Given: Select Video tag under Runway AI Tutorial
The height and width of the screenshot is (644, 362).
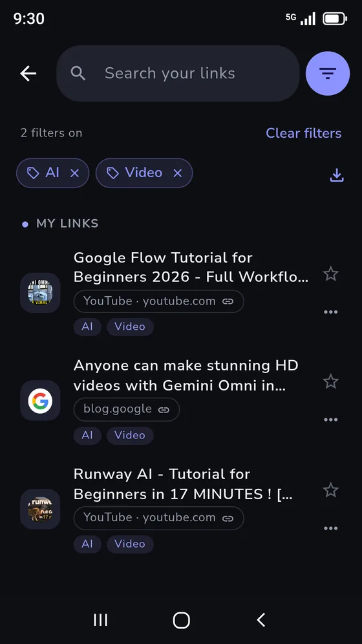Looking at the screenshot, I should 130,544.
